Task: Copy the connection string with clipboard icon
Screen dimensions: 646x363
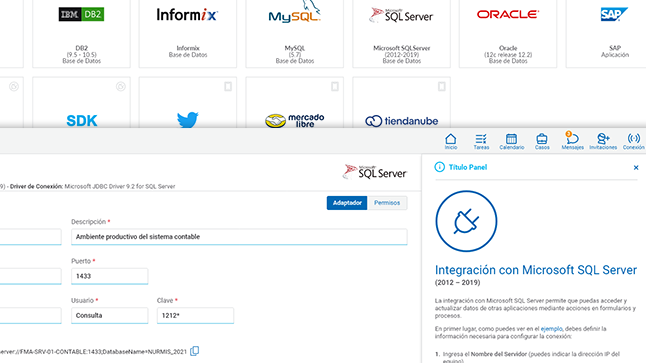Action: 194,351
